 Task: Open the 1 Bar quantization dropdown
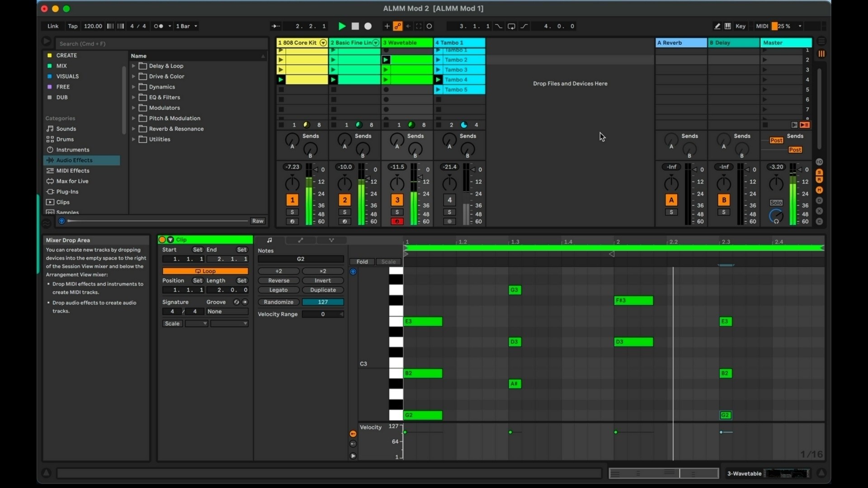[x=187, y=26]
